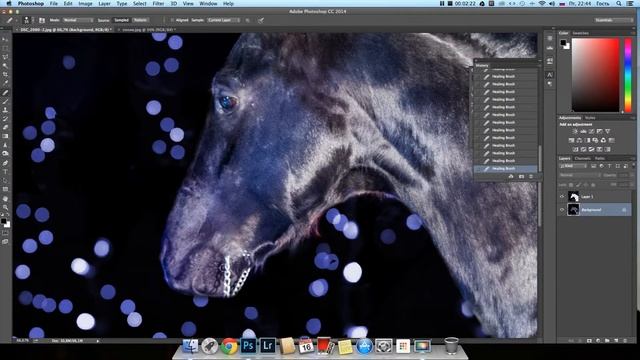Open Lightroom from the Dock

point(267,346)
